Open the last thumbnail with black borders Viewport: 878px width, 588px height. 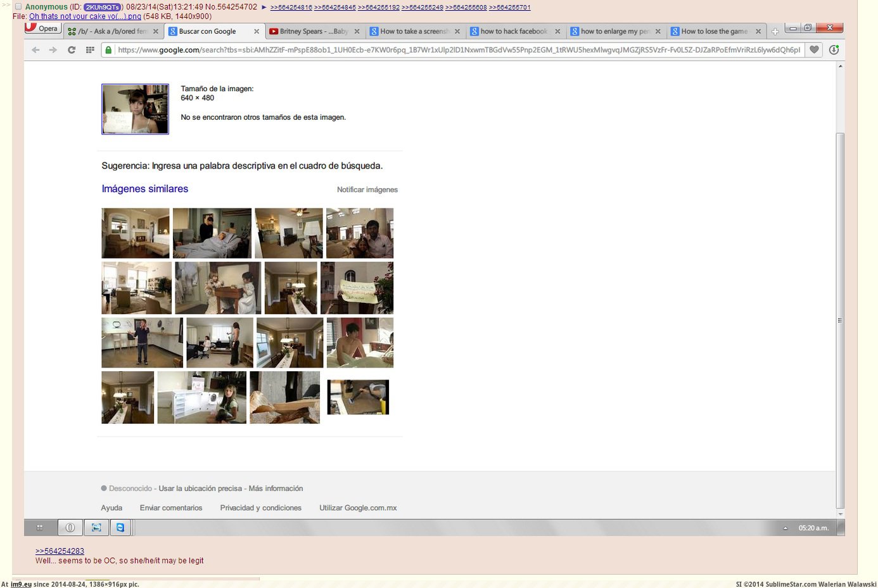pyautogui.click(x=358, y=397)
